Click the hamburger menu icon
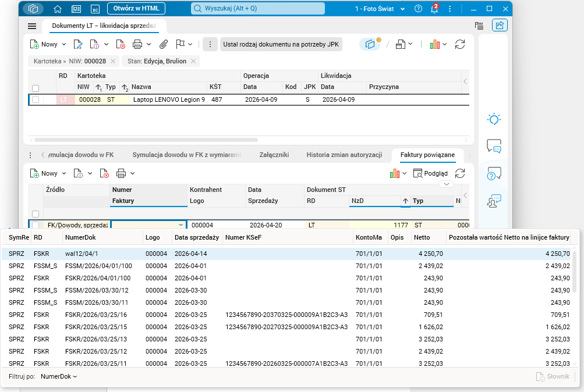This screenshot has width=584, height=392. [32, 26]
